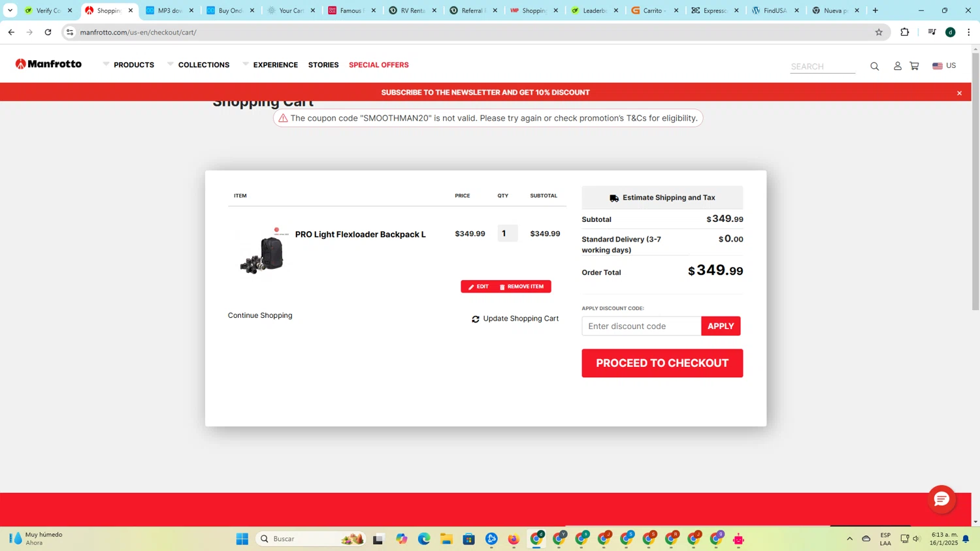Expand Estimate Shipping and Tax

click(x=662, y=197)
